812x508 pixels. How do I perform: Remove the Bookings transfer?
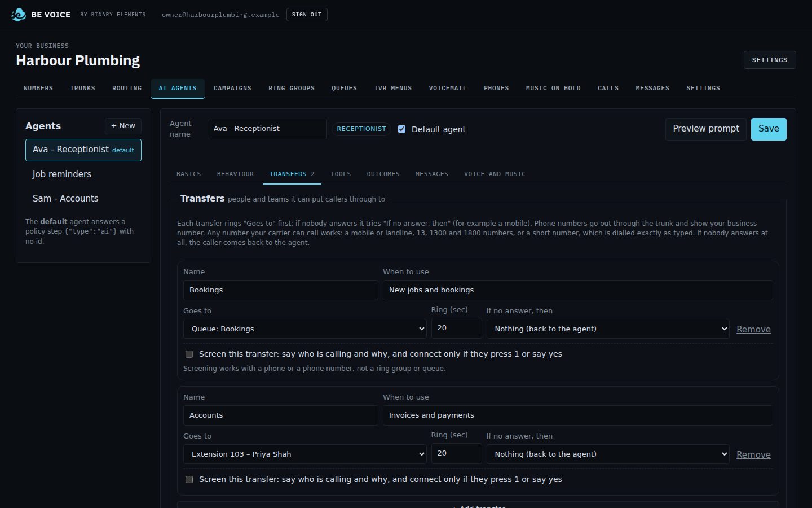point(753,330)
